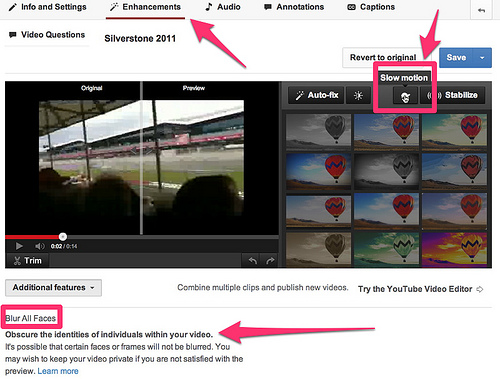Click the Original/Preview split divider handle
The image size is (500, 379).
[x=142, y=151]
